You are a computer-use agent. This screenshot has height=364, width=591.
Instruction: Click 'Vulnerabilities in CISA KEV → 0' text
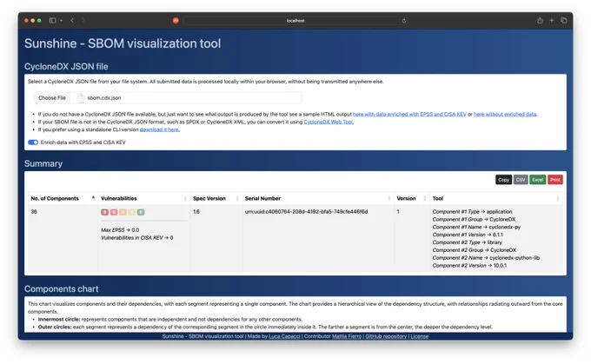[136, 238]
